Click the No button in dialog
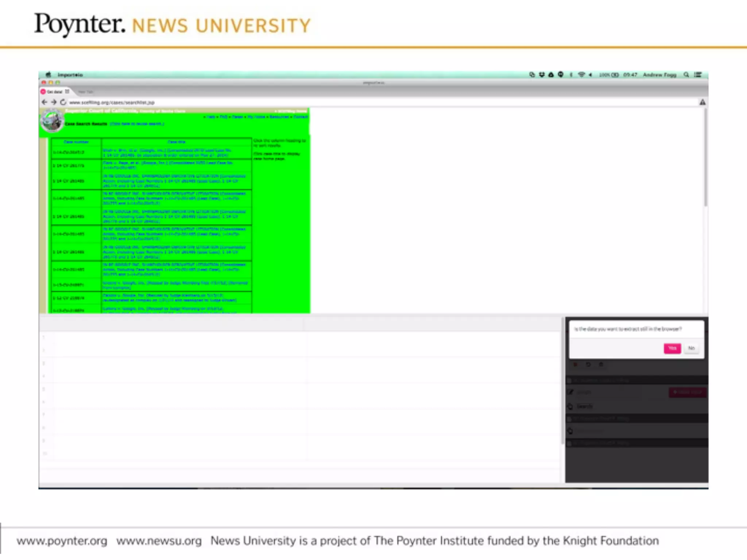 pyautogui.click(x=691, y=348)
